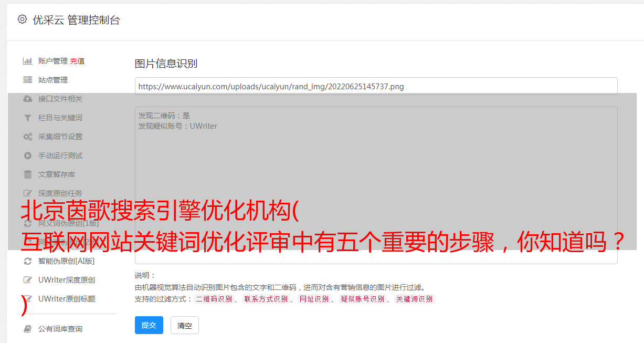Image resolution: width=644 pixels, height=343 pixels.
Task: Click the red 充值 link
Action: click(x=77, y=61)
